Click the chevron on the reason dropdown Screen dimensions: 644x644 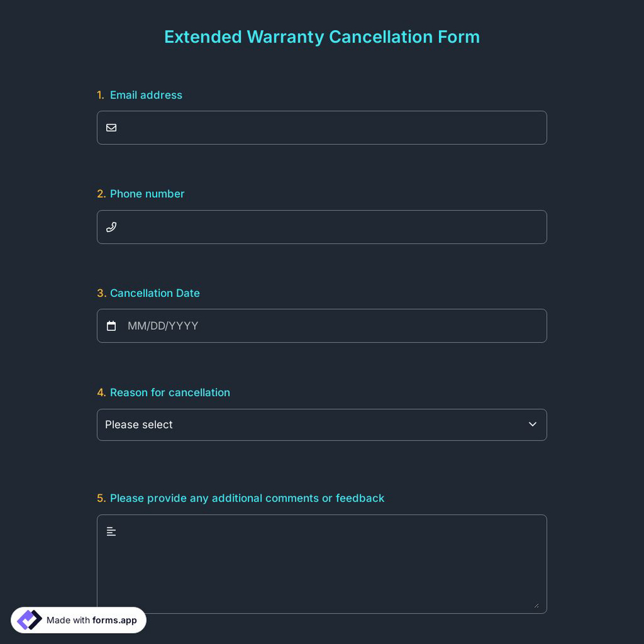533,424
